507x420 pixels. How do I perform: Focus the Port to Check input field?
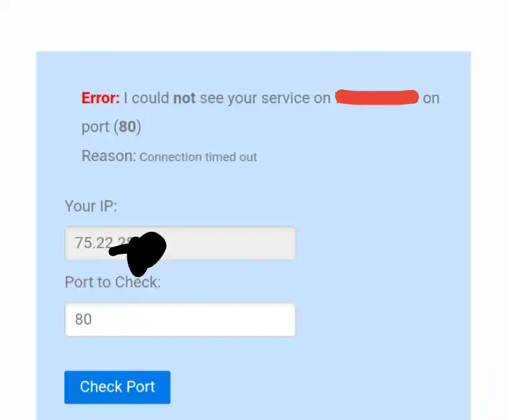tap(179, 320)
